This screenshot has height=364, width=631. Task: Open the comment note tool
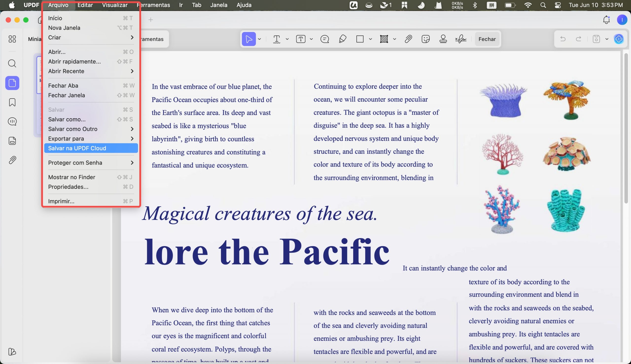pyautogui.click(x=325, y=39)
